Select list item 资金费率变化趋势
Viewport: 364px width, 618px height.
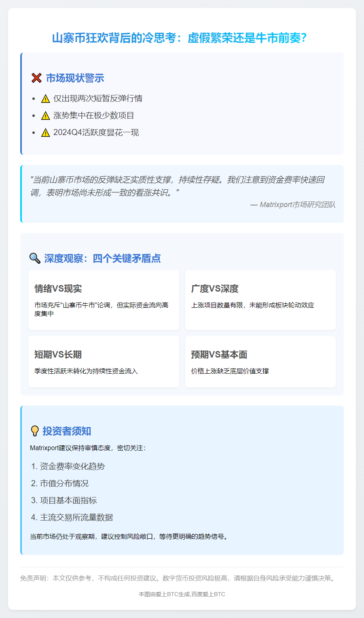click(72, 466)
